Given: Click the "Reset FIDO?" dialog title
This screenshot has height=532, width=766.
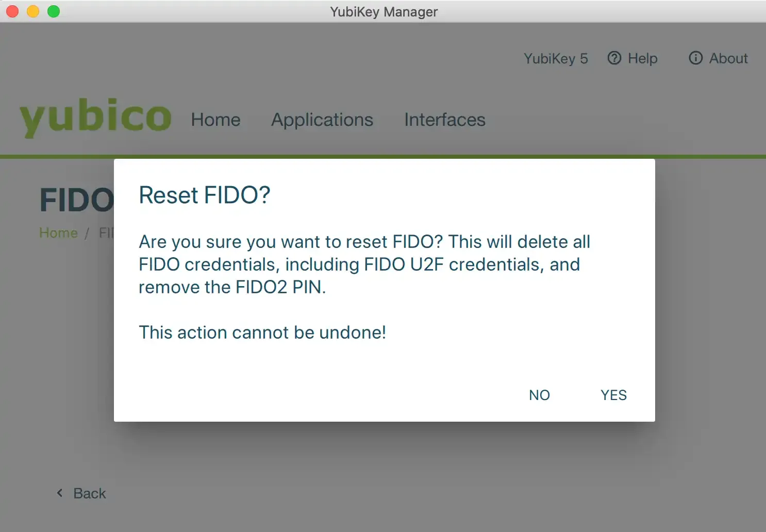Looking at the screenshot, I should point(205,195).
